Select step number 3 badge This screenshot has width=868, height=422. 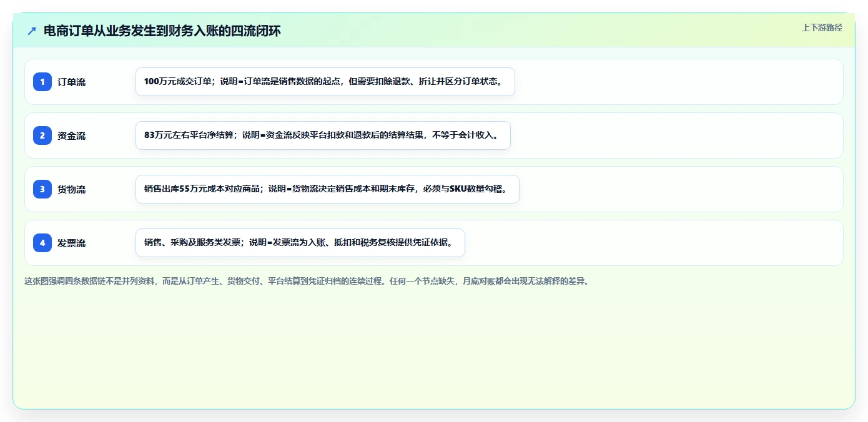tap(42, 189)
